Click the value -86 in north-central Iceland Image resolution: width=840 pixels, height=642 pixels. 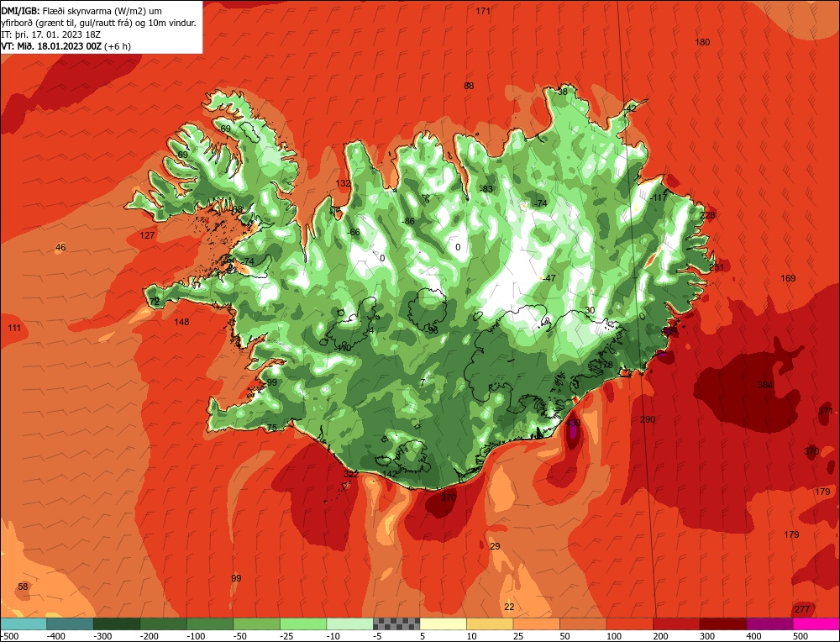tap(408, 221)
